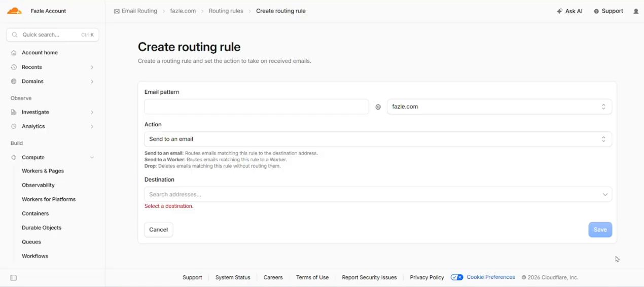
Task: Click the Fazle Account name
Action: (x=48, y=11)
